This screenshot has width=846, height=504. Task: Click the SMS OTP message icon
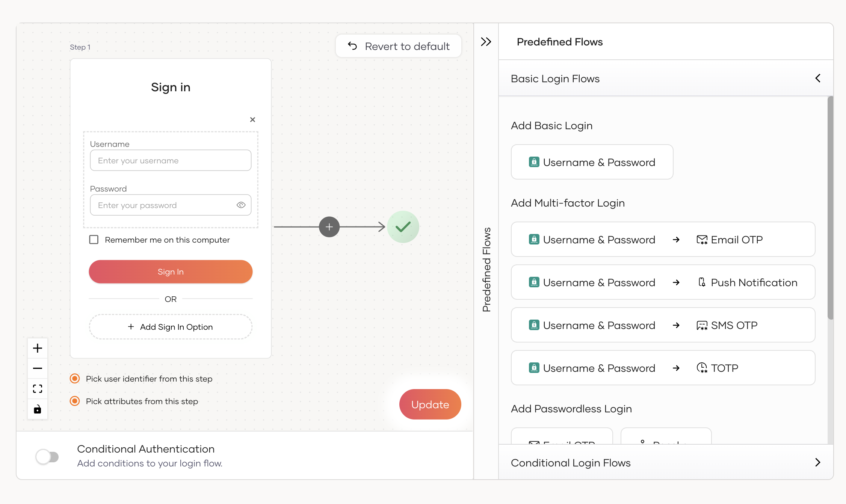pos(702,325)
